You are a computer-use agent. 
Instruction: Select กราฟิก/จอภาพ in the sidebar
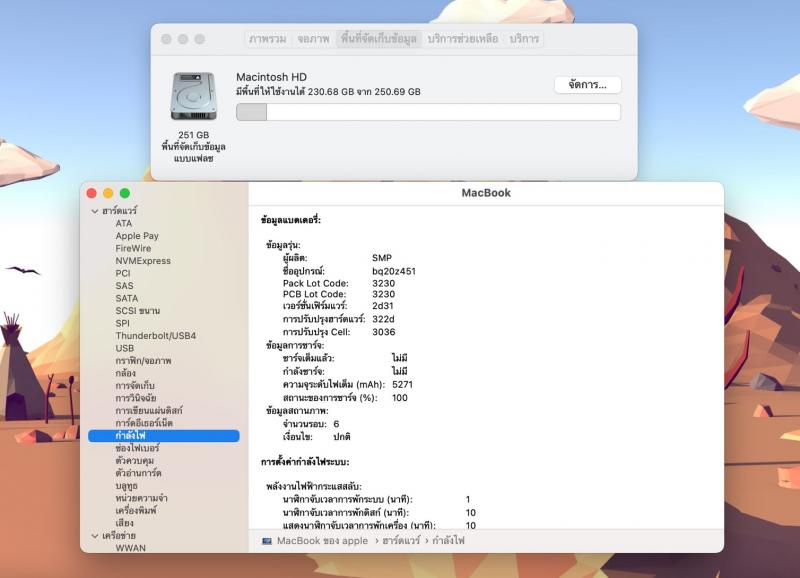143,361
